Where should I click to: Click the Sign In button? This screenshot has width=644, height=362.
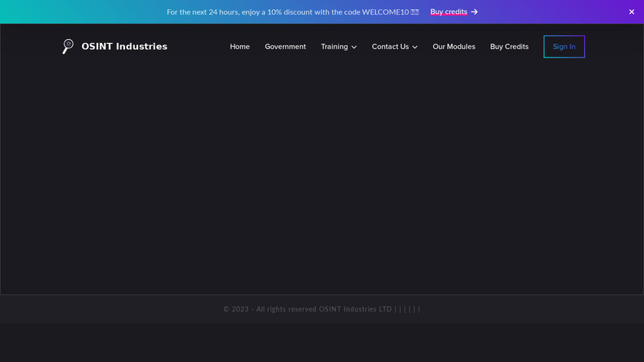(564, 47)
